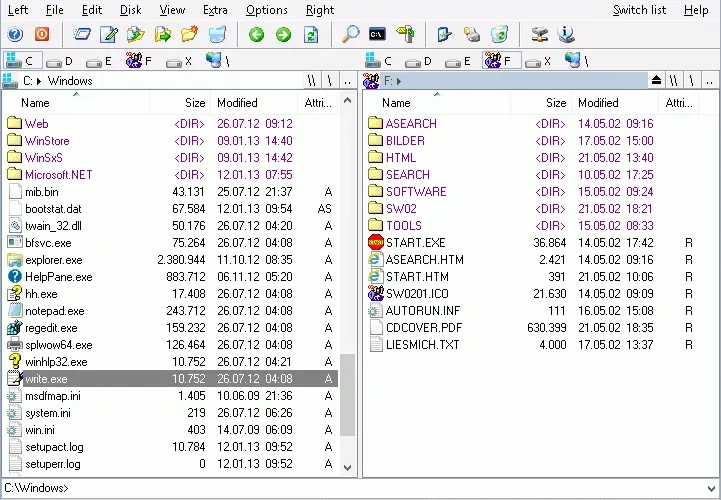The image size is (721, 500).
Task: Click the eject button on right panel
Action: click(657, 81)
